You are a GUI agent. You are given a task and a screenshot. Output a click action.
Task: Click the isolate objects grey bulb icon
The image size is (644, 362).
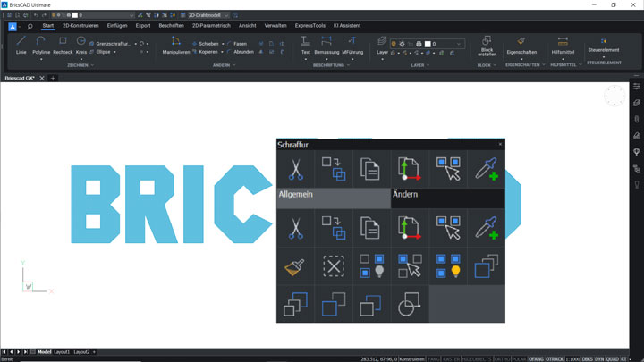371,266
